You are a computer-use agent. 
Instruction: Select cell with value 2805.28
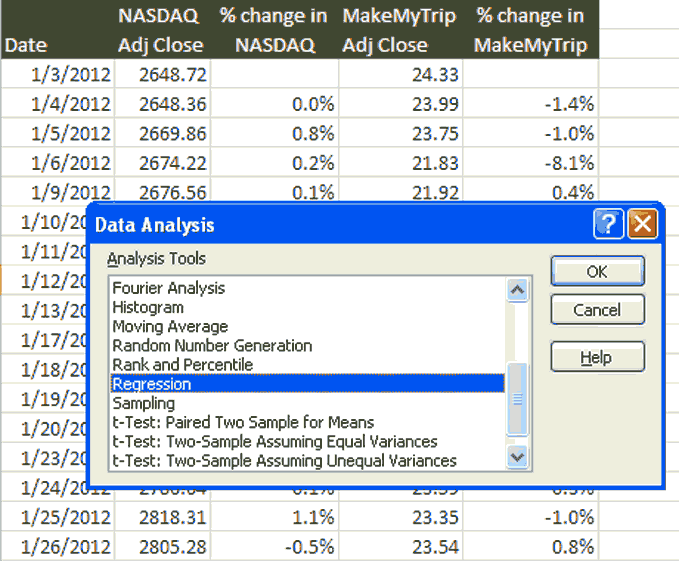[x=162, y=546]
